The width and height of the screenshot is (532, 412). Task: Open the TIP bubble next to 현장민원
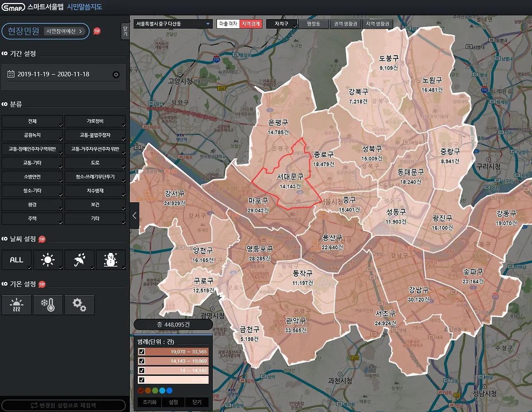(97, 31)
